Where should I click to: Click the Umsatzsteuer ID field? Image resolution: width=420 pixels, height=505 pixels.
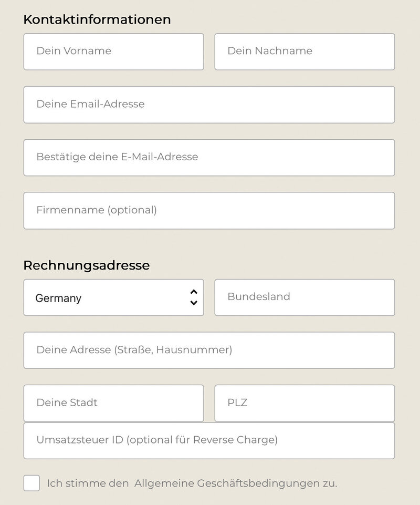(x=209, y=440)
